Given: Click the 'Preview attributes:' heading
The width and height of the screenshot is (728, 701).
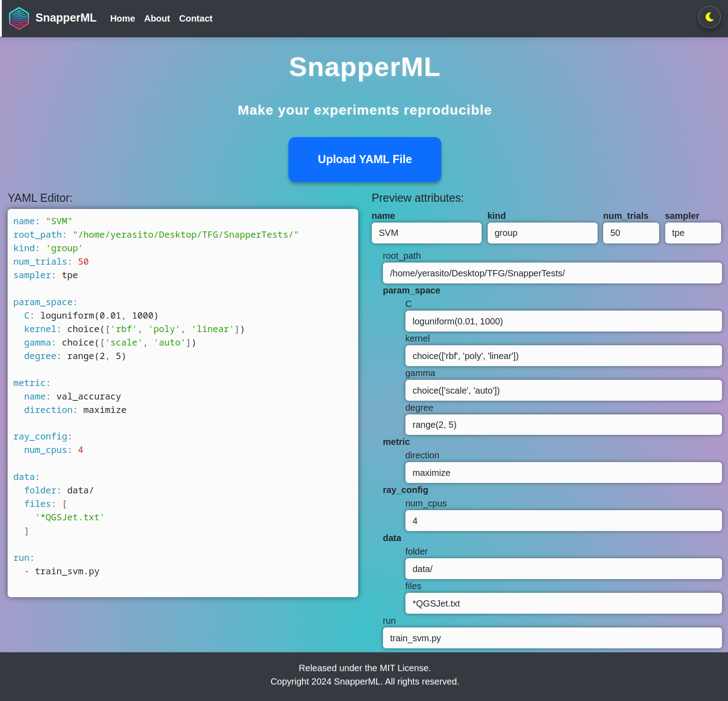Looking at the screenshot, I should coord(417,198).
